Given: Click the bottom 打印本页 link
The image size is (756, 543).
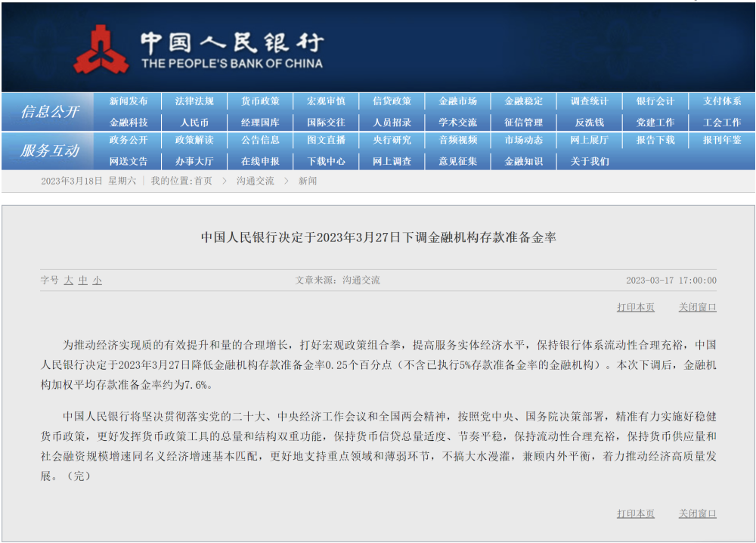Looking at the screenshot, I should tap(636, 514).
